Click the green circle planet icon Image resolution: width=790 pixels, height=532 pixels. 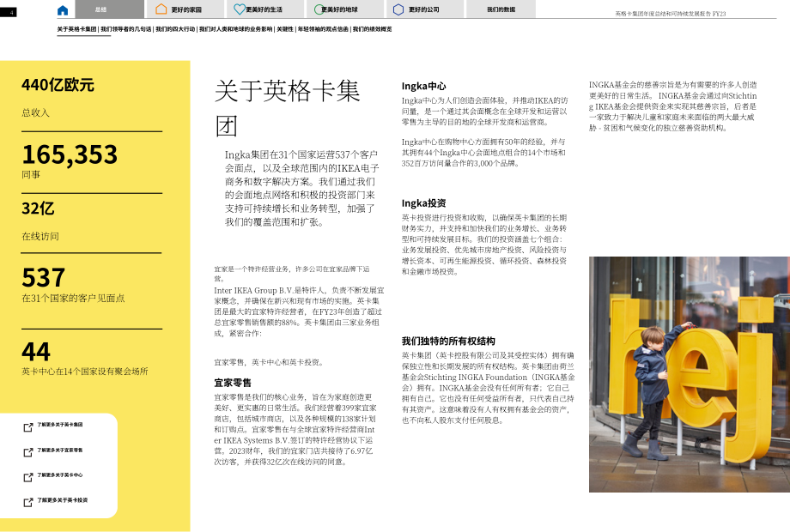coord(319,9)
